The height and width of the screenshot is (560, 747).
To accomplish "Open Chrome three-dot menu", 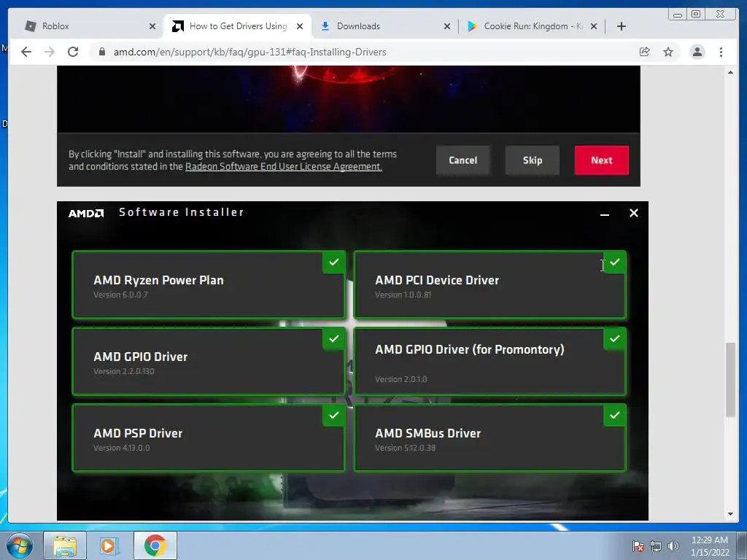I will [x=721, y=52].
